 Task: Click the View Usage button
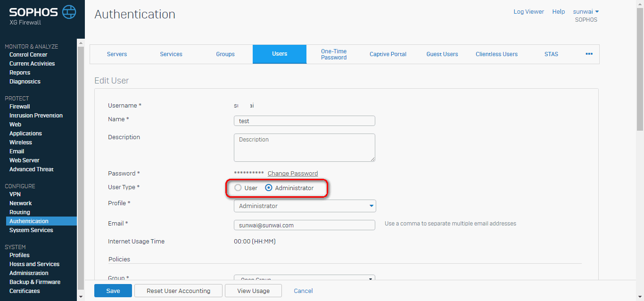(x=253, y=291)
